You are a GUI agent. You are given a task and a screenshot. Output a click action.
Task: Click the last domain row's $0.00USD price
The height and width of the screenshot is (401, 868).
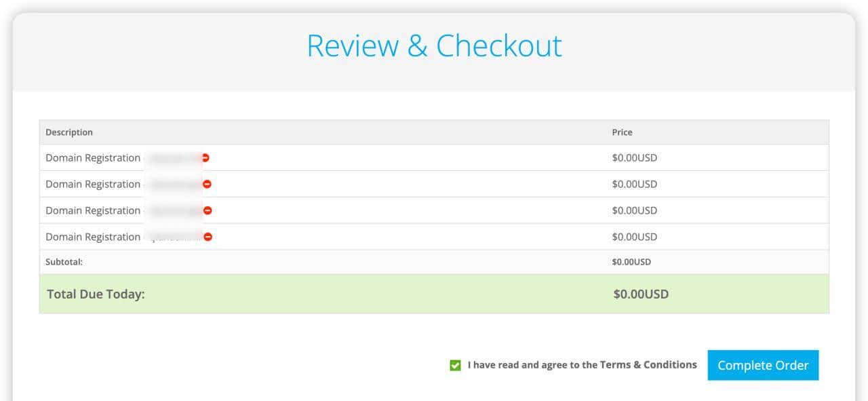(x=634, y=237)
